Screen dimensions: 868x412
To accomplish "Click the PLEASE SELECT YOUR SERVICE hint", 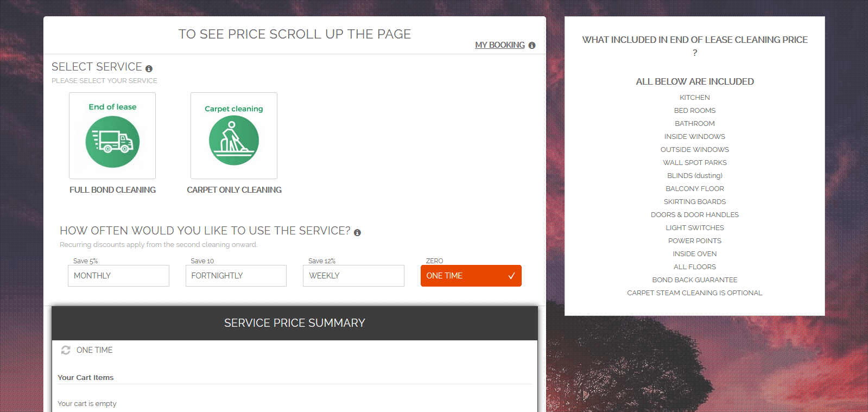I will 104,81.
